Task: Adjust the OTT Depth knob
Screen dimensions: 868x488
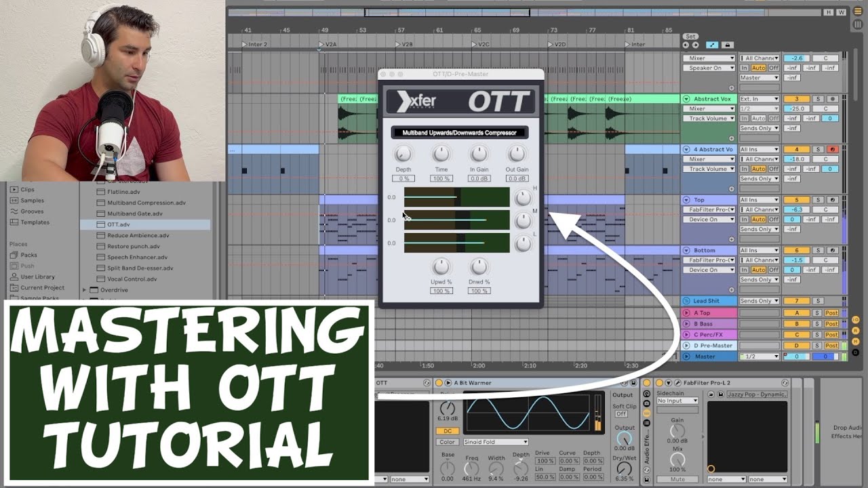Action: click(x=403, y=154)
